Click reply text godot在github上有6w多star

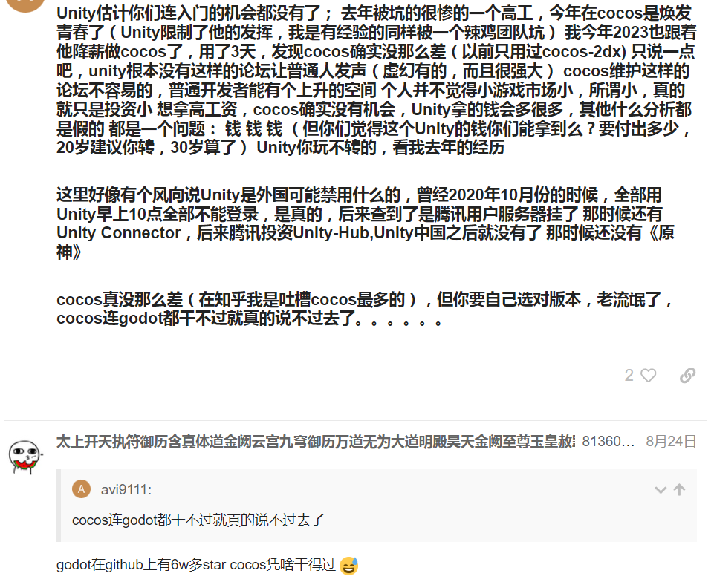(141, 565)
